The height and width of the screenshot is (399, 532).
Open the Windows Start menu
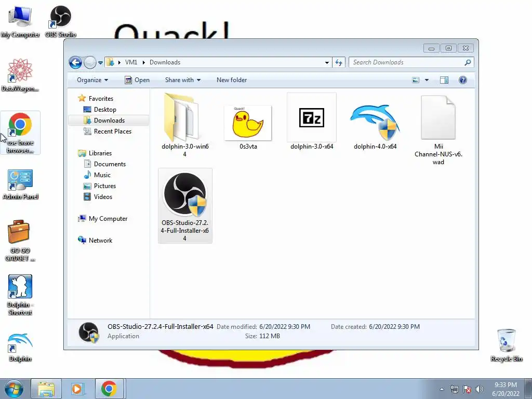point(14,389)
